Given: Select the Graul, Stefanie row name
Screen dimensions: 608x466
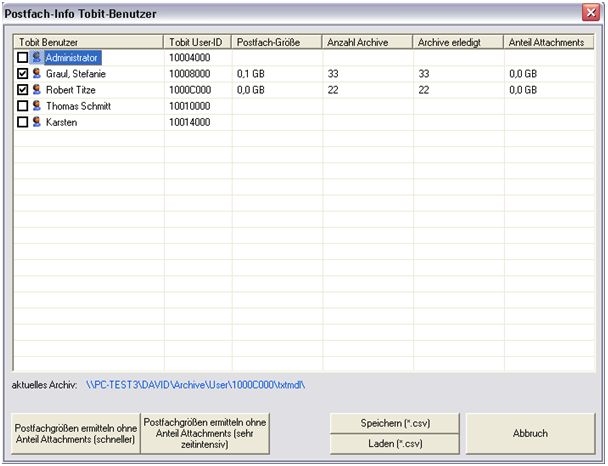Looking at the screenshot, I should [x=76, y=74].
